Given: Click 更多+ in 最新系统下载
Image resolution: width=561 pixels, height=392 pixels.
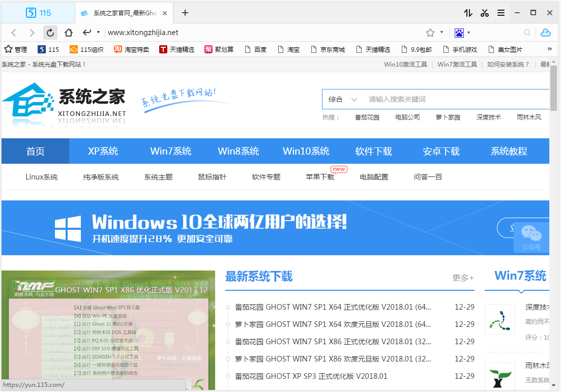Looking at the screenshot, I should tap(463, 278).
